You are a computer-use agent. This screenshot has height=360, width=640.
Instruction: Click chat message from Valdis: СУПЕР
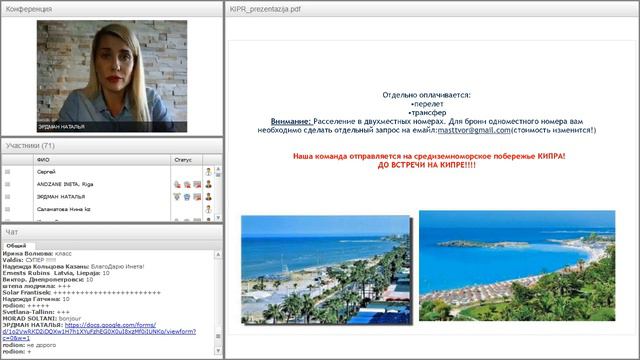coord(29,260)
